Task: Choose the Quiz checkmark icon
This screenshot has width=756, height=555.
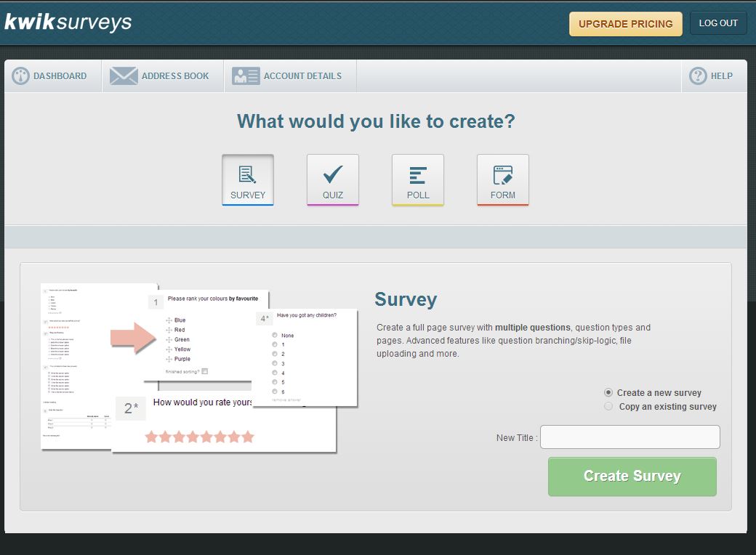Action: [333, 175]
